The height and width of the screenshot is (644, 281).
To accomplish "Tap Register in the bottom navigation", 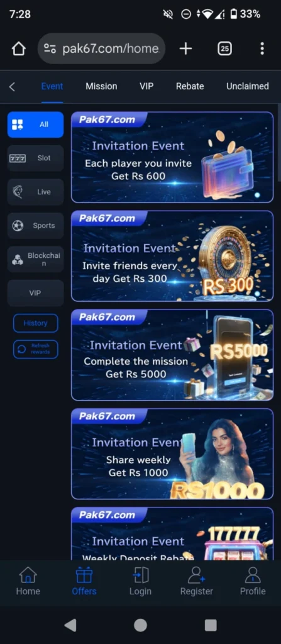I will point(196,580).
